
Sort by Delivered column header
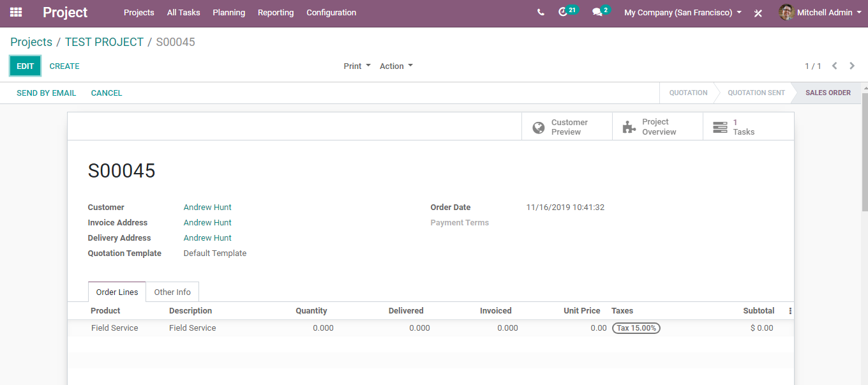406,311
